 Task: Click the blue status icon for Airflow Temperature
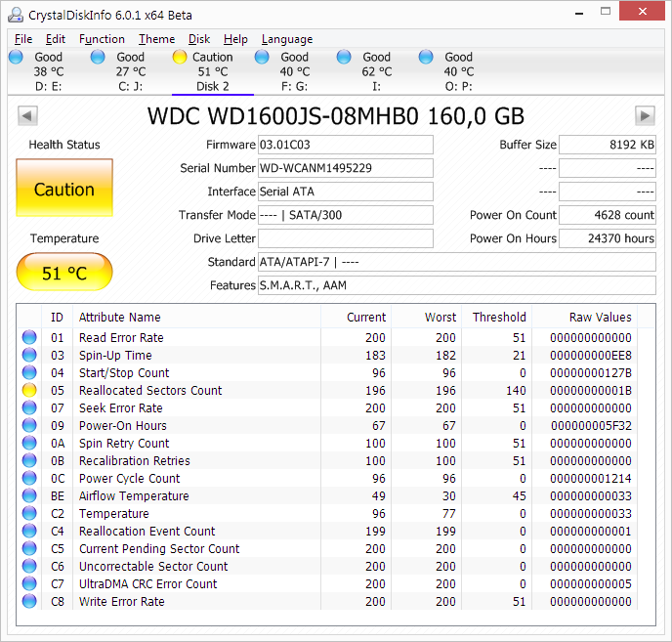pos(29,495)
